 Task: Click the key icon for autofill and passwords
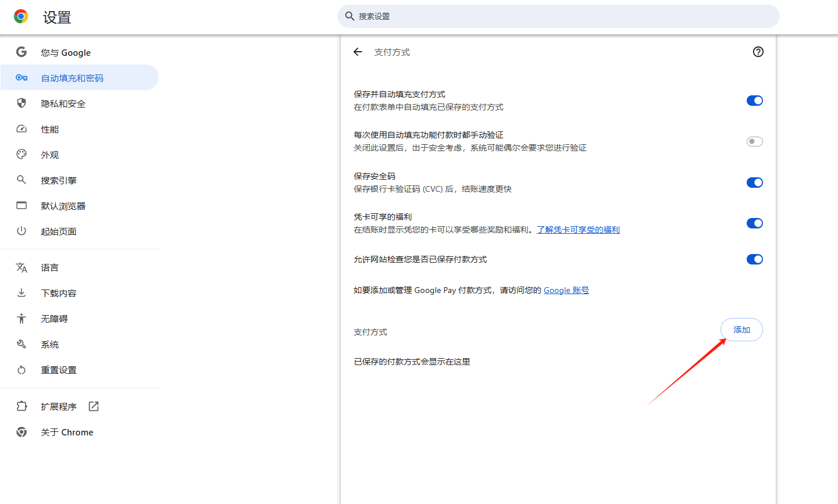22,77
